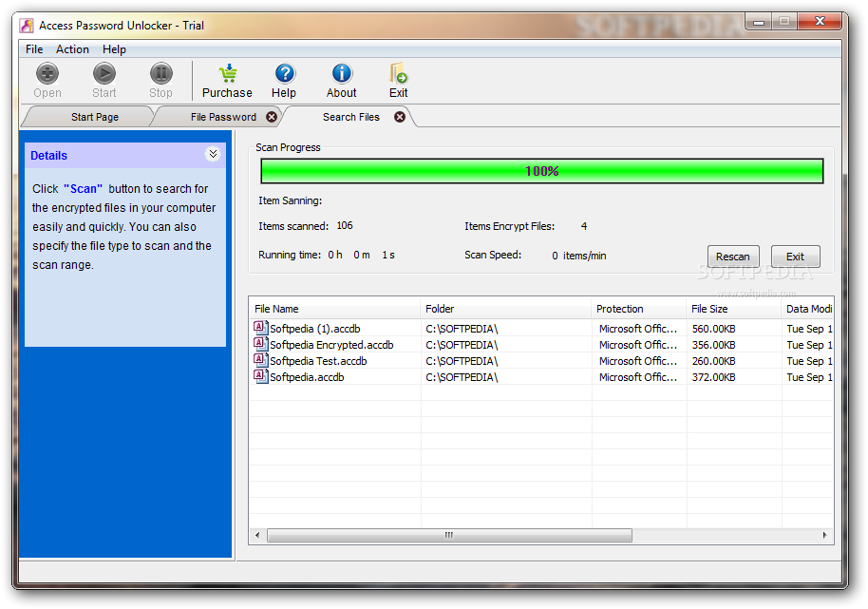The height and width of the screenshot is (609, 868).
Task: Minimize the Access Password Unlocker window
Action: [759, 22]
